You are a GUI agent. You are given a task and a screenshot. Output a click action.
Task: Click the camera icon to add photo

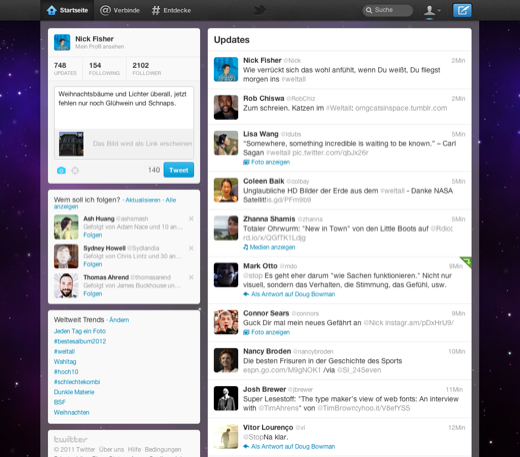tap(61, 170)
